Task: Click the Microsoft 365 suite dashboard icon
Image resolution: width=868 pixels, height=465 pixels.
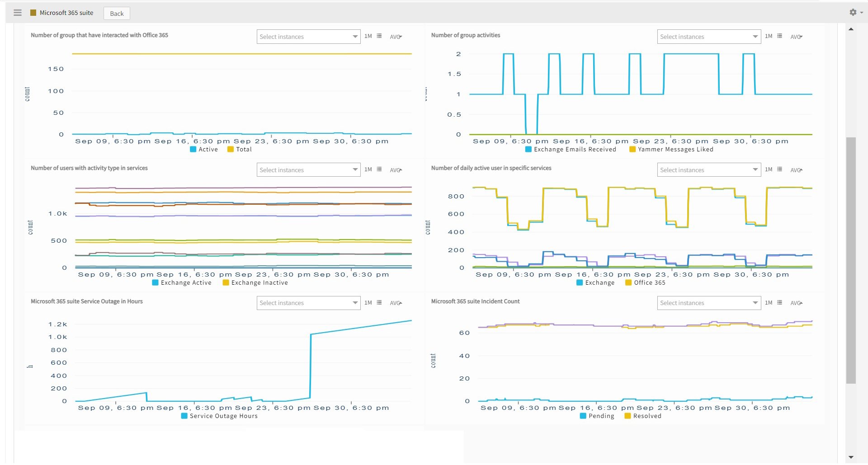Action: click(33, 13)
